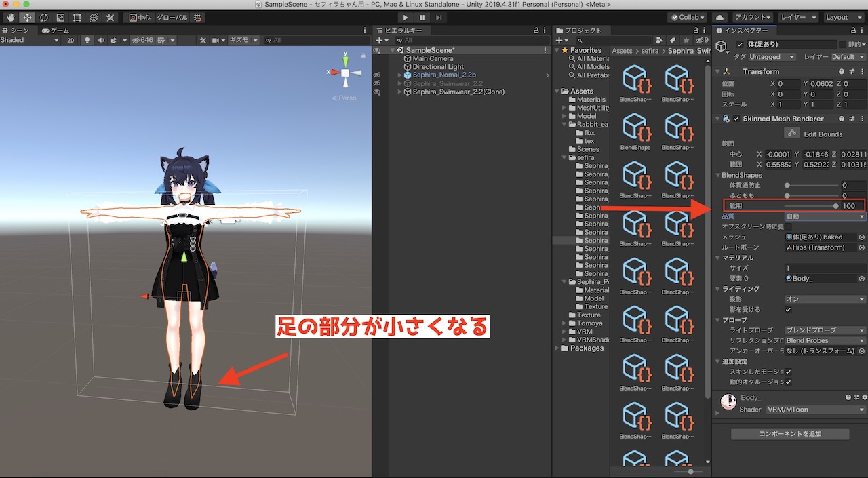Viewport: 868px width, 478px height.
Task: Toggle scene view lighting icon
Action: (x=86, y=39)
